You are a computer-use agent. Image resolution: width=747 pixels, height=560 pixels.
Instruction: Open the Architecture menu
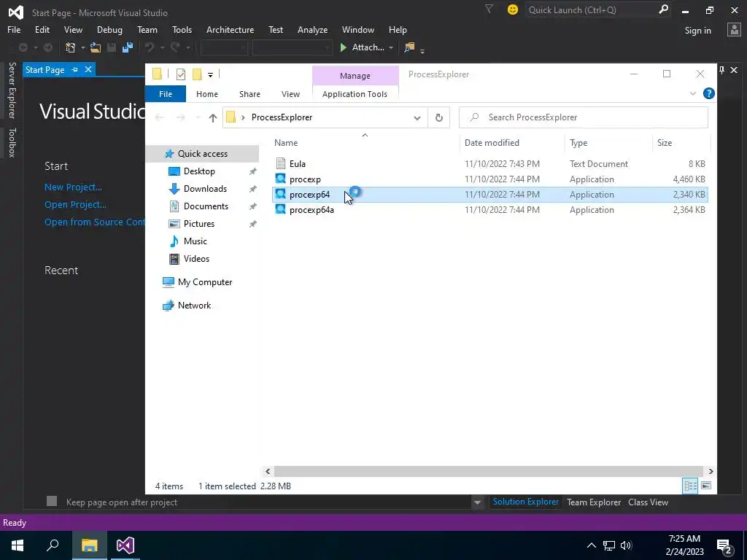click(x=230, y=29)
